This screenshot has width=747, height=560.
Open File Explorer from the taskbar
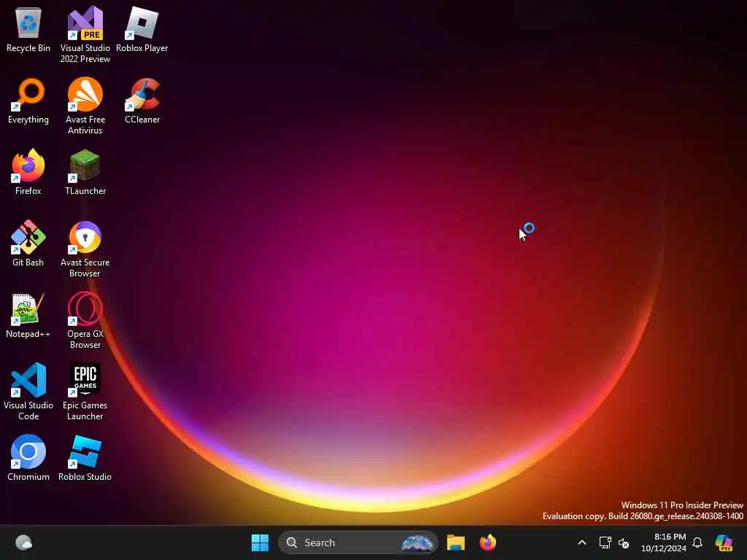tap(456, 542)
